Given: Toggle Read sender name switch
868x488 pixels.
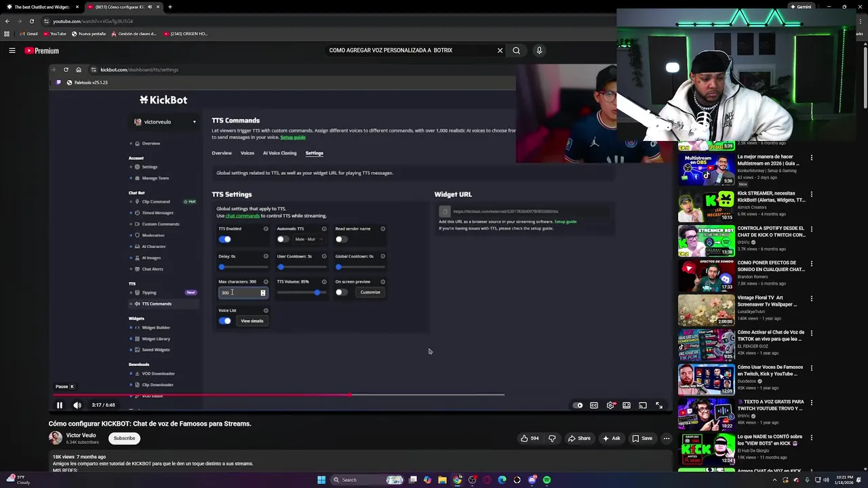Looking at the screenshot, I should 341,239.
